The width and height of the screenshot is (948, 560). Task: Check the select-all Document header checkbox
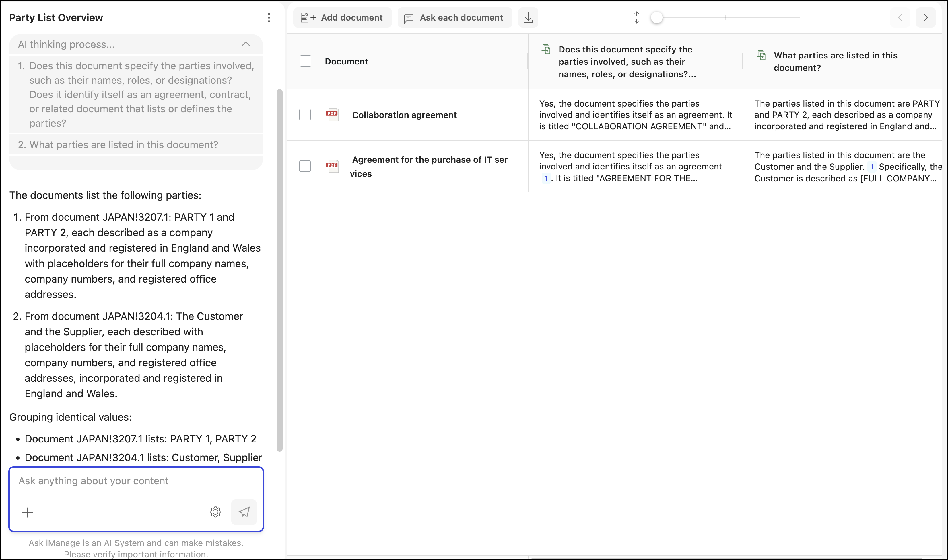click(x=305, y=61)
